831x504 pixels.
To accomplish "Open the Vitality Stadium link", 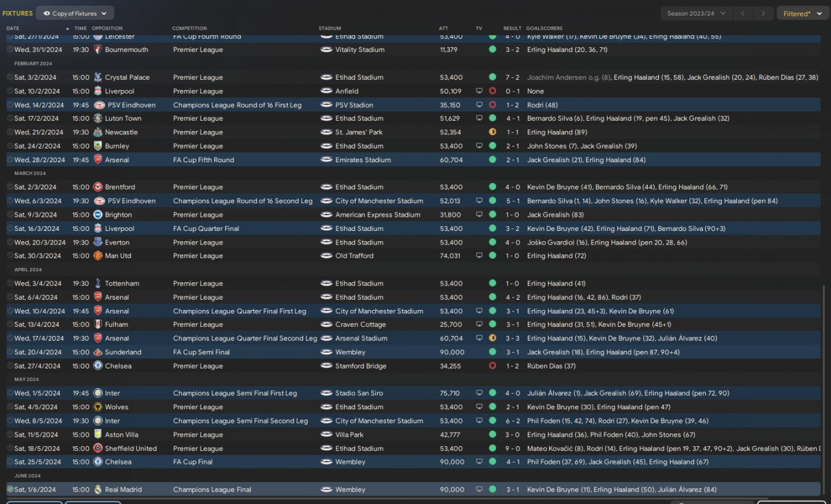I will 360,50.
